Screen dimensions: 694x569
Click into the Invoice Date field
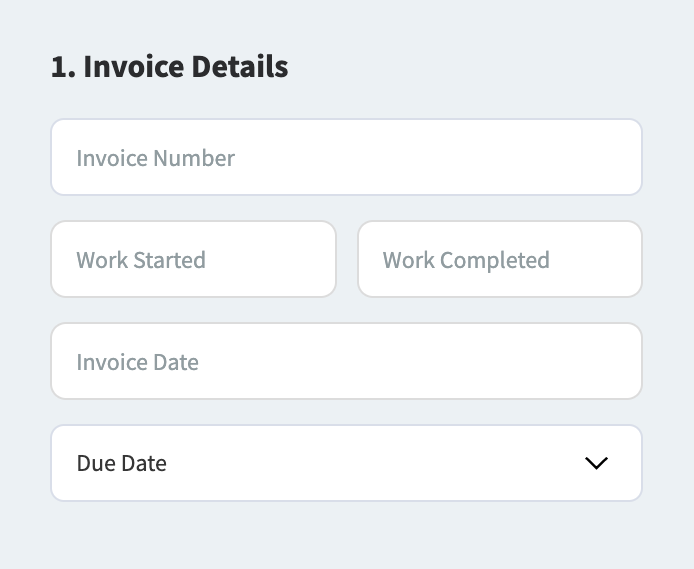pyautogui.click(x=346, y=361)
